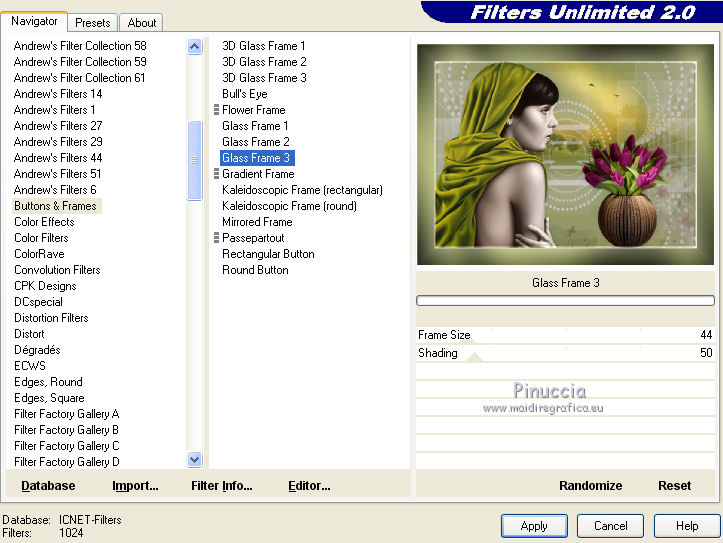Select Andrew's Filter Collection 58
This screenshot has height=543, width=723.
(x=80, y=46)
